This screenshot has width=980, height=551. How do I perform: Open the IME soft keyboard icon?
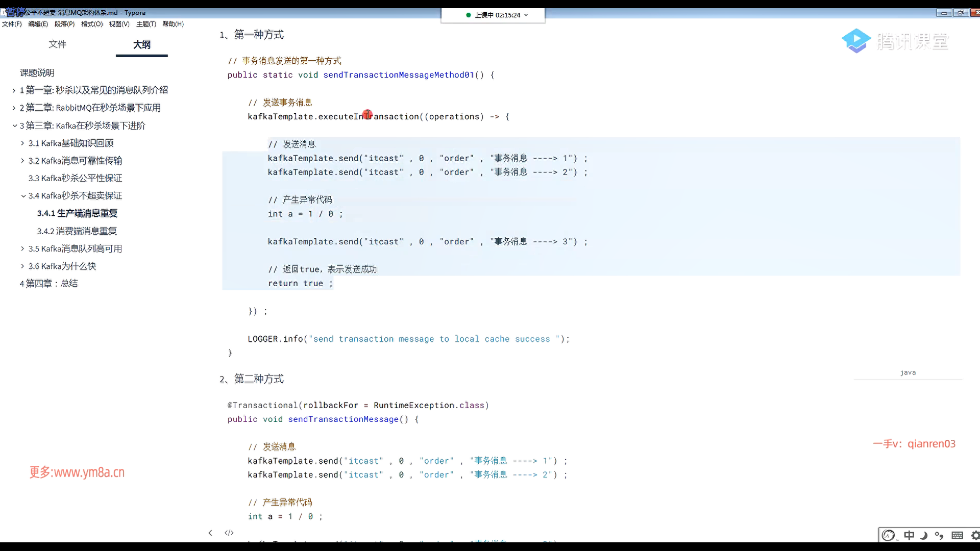pos(957,535)
